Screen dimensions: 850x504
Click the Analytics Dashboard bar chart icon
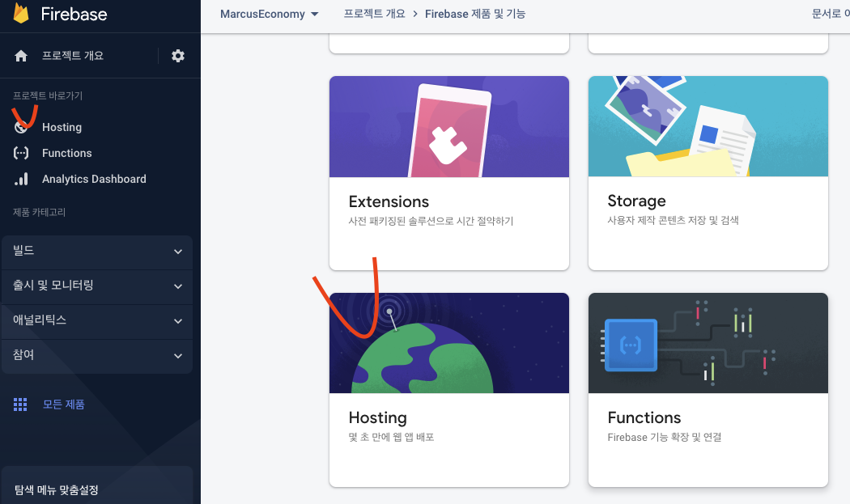pyautogui.click(x=21, y=179)
